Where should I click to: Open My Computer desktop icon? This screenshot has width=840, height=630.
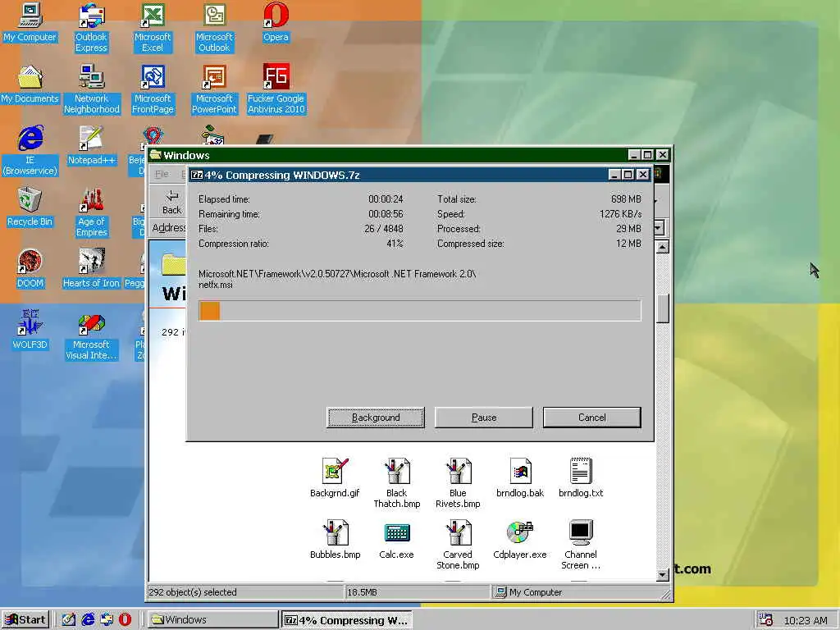(30, 22)
